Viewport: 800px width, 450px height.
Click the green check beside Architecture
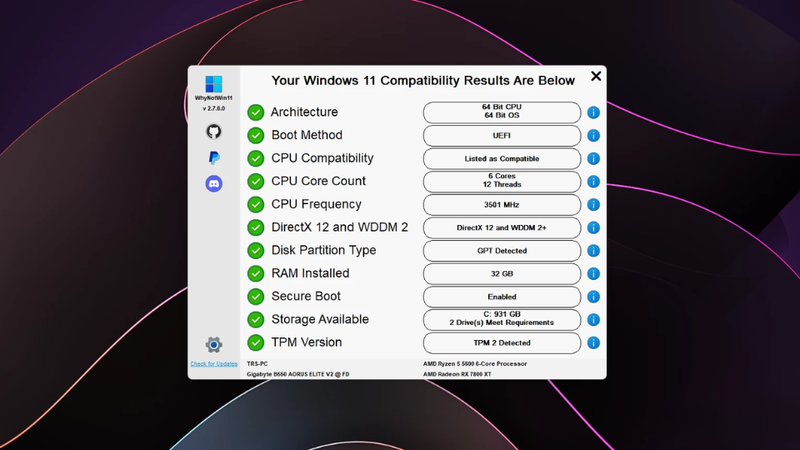[x=256, y=112]
